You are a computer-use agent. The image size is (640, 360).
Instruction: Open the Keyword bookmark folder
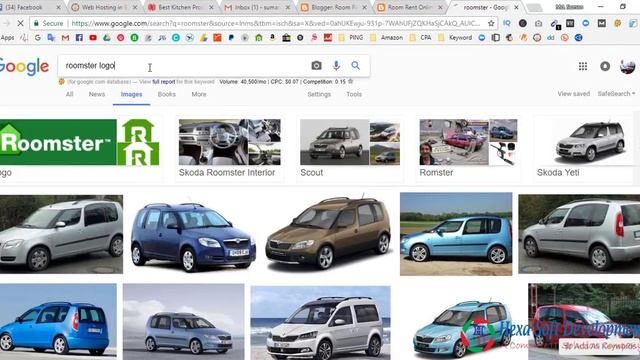[x=455, y=38]
